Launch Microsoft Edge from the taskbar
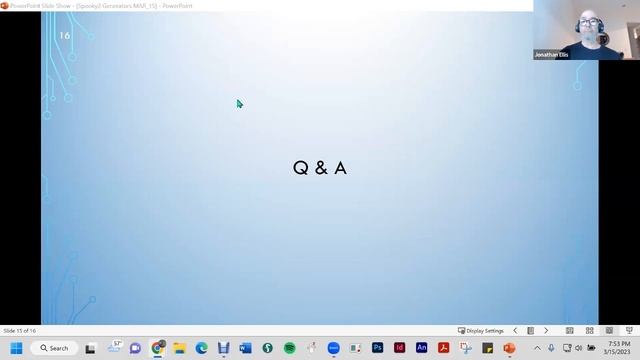 click(201, 348)
